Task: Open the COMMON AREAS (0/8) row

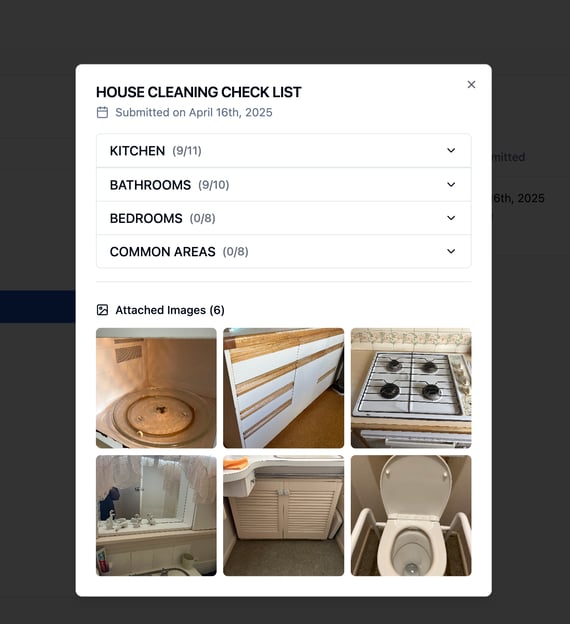Action: (283, 252)
